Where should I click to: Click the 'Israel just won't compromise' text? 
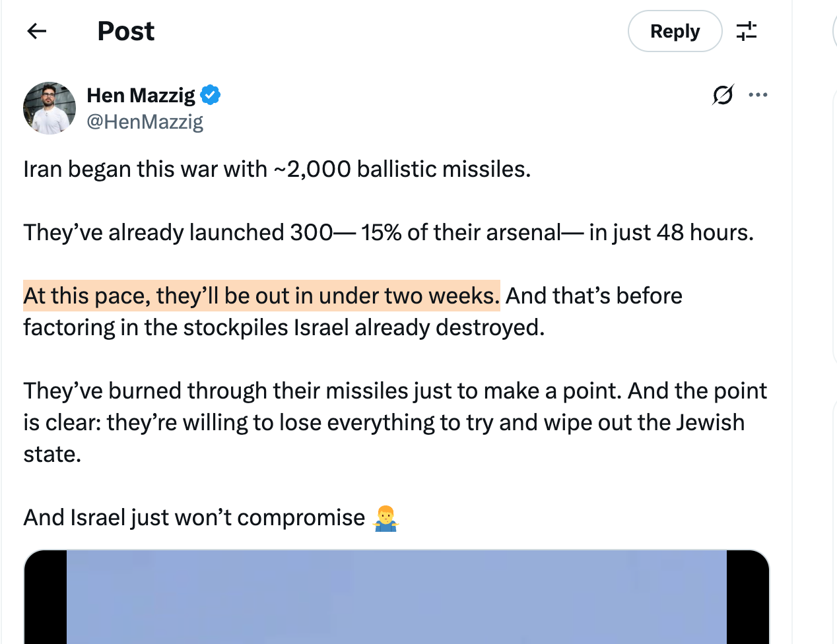[194, 518]
